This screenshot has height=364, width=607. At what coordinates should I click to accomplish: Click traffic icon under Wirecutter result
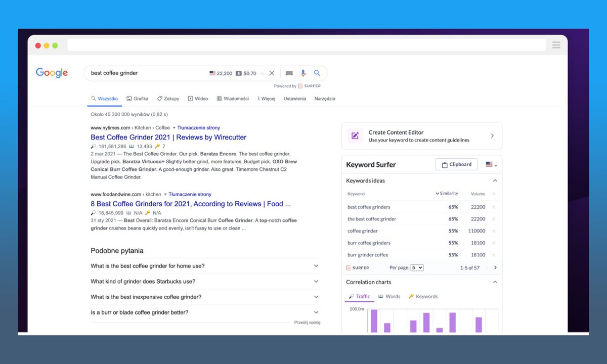(93, 146)
